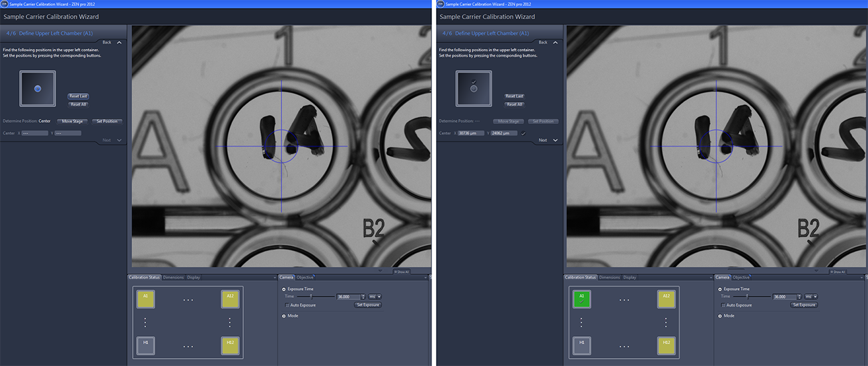Select gray H1 well in right calibration status
Screen dimensions: 868x366
coord(582,346)
